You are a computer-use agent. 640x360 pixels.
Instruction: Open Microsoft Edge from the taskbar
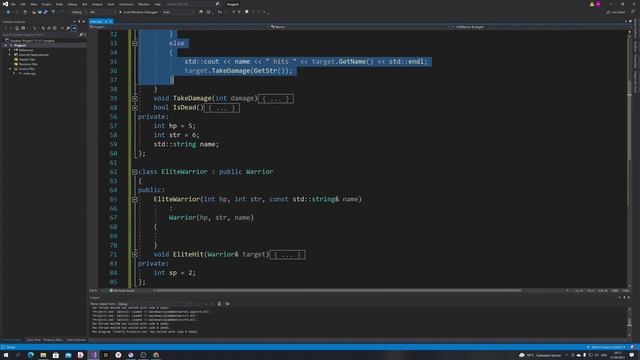pos(31,355)
